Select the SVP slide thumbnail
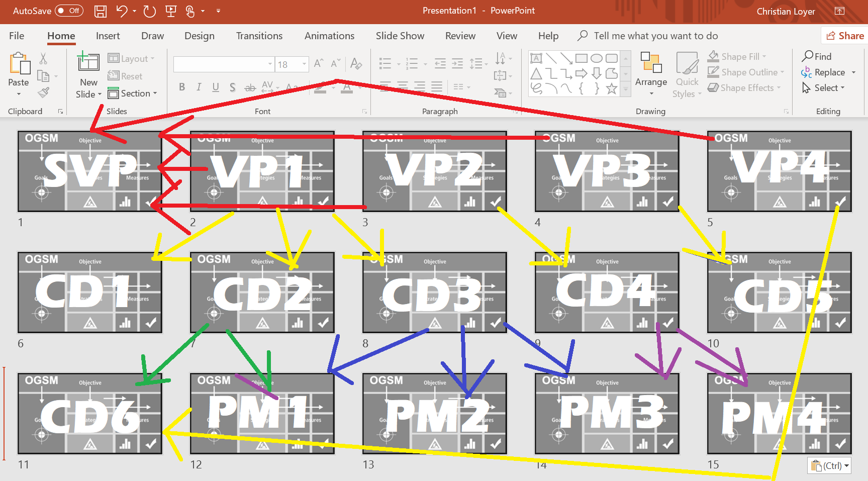The height and width of the screenshot is (481, 868). coord(90,171)
